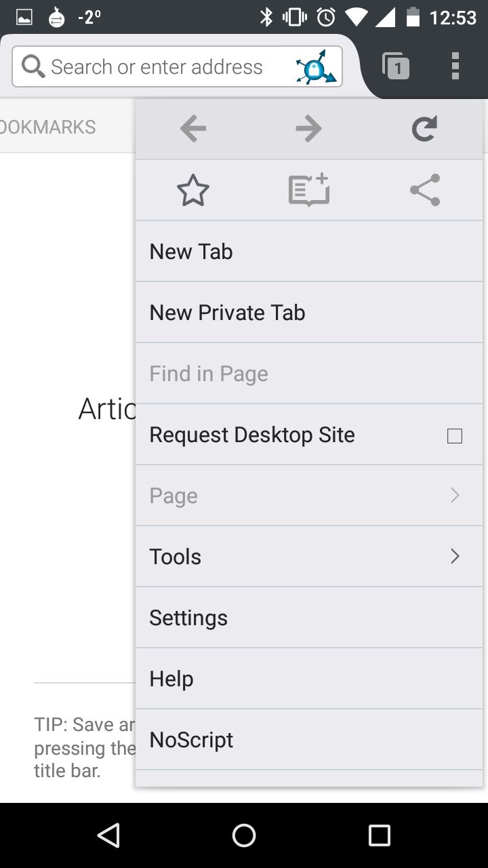Select Help menu entry
The width and height of the screenshot is (488, 868).
(x=309, y=678)
